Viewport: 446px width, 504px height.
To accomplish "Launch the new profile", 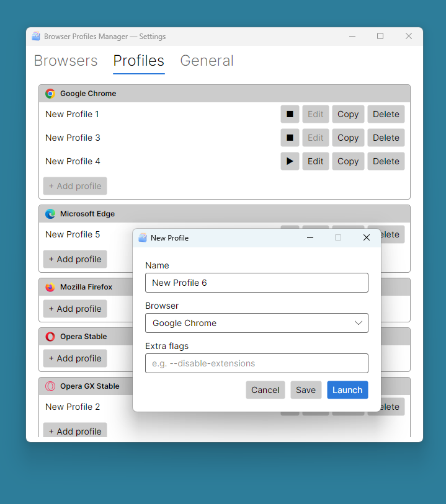I will [x=347, y=390].
